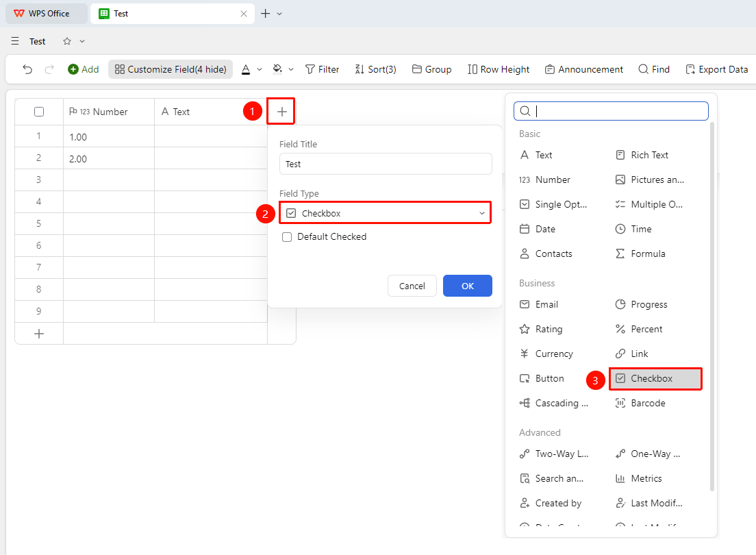This screenshot has height=555, width=756.
Task: Open a new tab with plus icon
Action: (x=265, y=14)
